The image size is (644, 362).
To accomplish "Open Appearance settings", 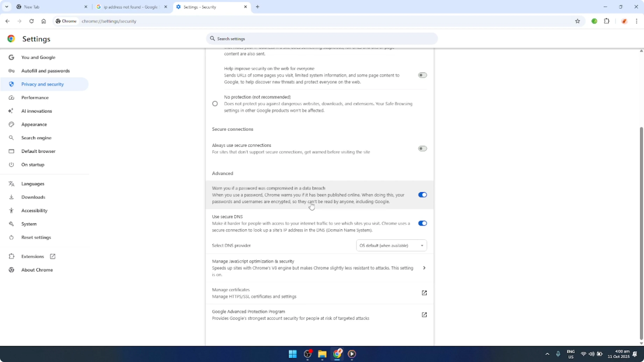I will click(x=34, y=124).
